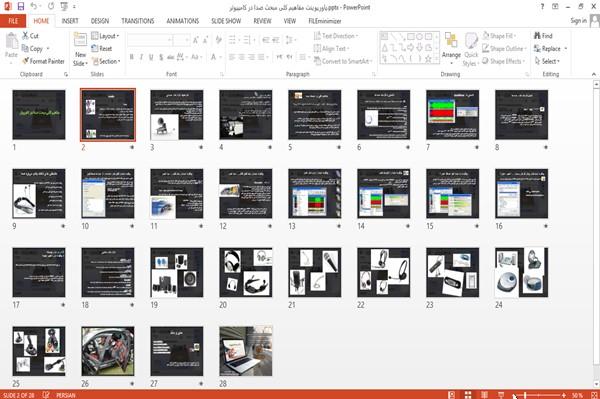Open the Shape Fill dropdown
Screen dimensions: 600x399
[499, 36]
